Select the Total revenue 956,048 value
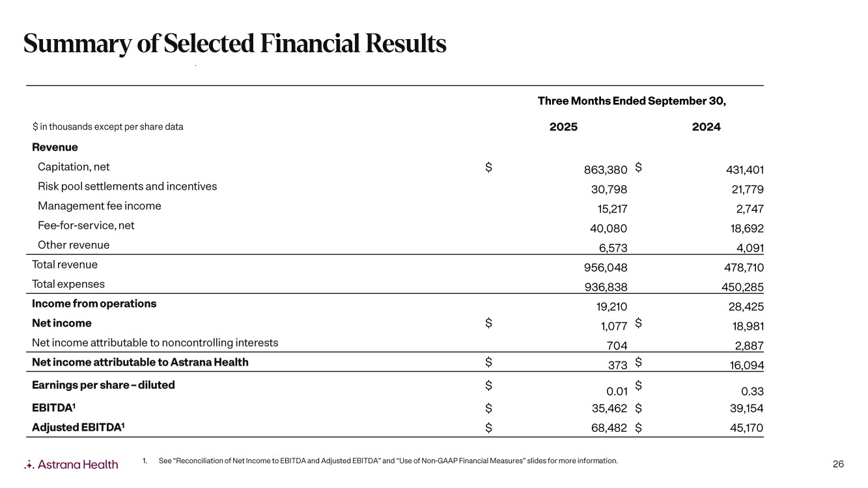 click(606, 268)
